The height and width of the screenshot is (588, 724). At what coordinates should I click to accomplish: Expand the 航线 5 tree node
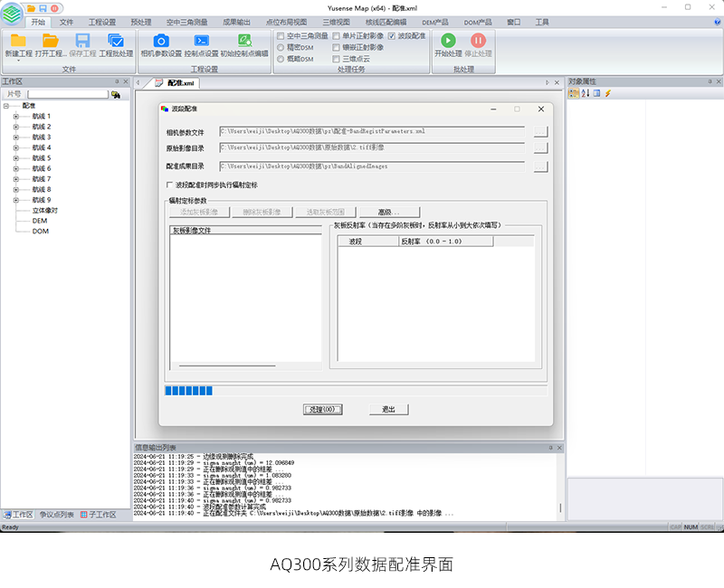(x=15, y=158)
